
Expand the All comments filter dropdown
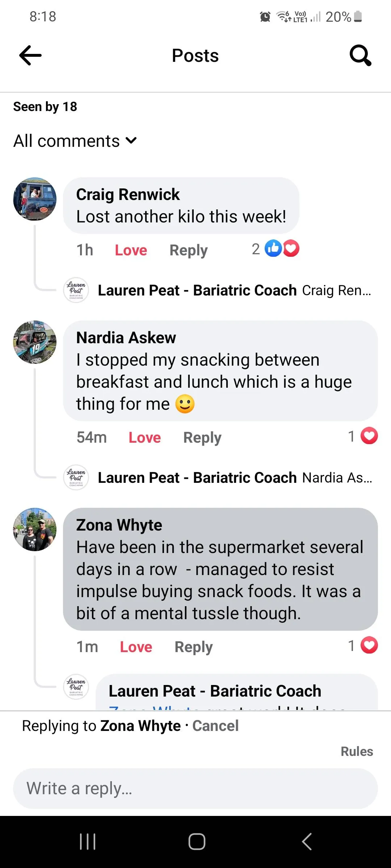click(x=75, y=141)
